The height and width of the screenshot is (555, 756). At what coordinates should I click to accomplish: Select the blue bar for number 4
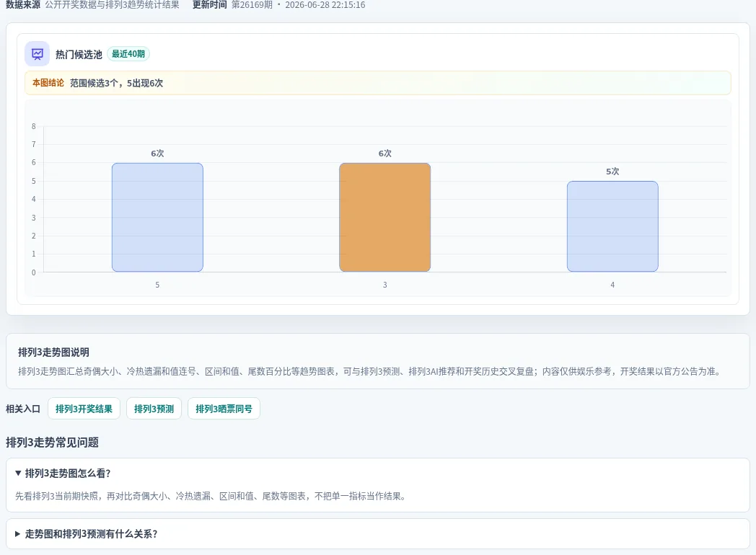pos(612,226)
